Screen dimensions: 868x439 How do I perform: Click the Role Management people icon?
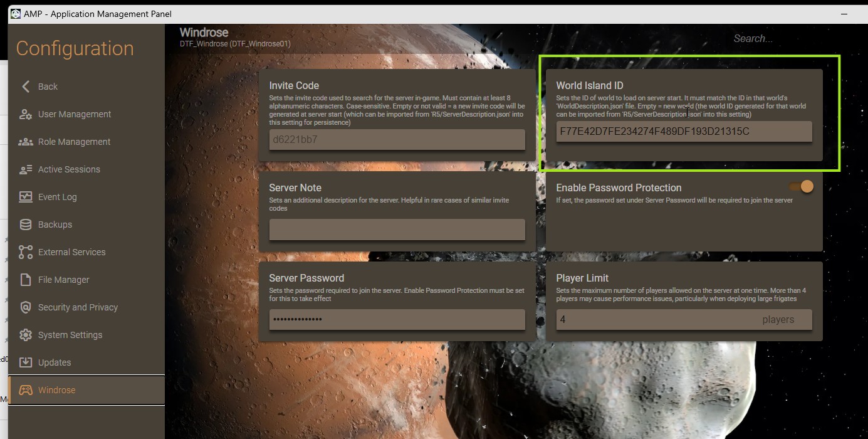26,142
